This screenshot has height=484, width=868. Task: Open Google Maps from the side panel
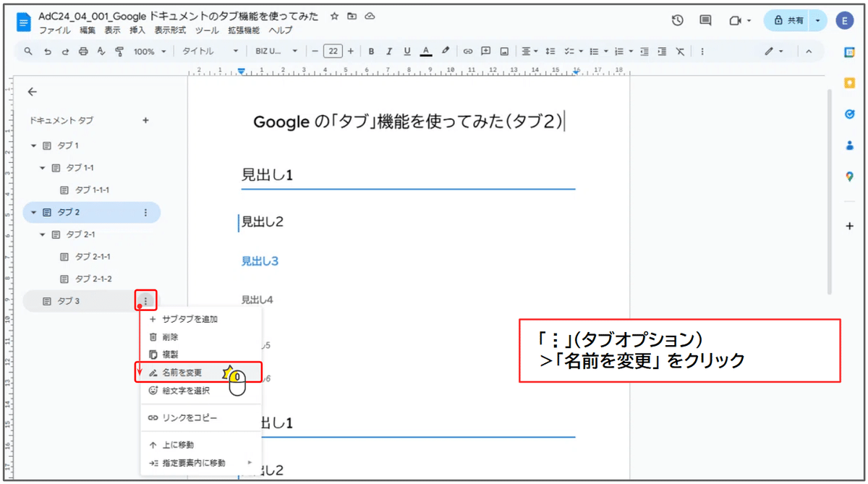click(x=849, y=176)
